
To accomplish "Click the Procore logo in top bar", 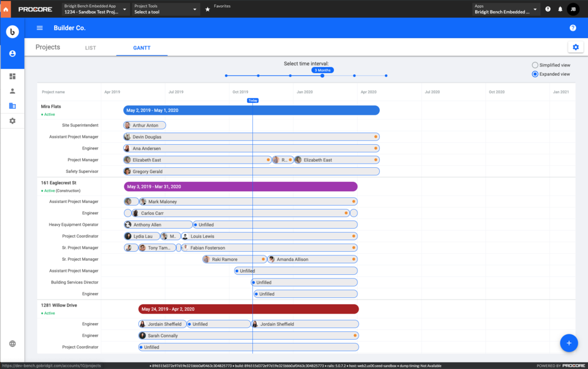I will (x=35, y=9).
